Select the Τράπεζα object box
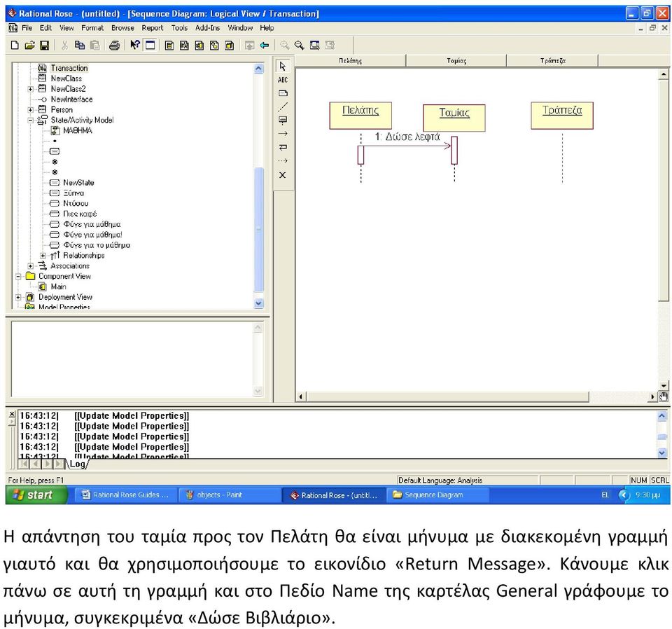Viewport: 672px width, 629px height. (x=562, y=116)
